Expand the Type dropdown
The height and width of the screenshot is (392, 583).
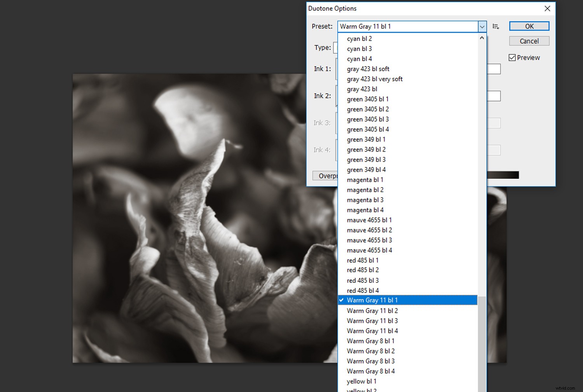[x=336, y=47]
